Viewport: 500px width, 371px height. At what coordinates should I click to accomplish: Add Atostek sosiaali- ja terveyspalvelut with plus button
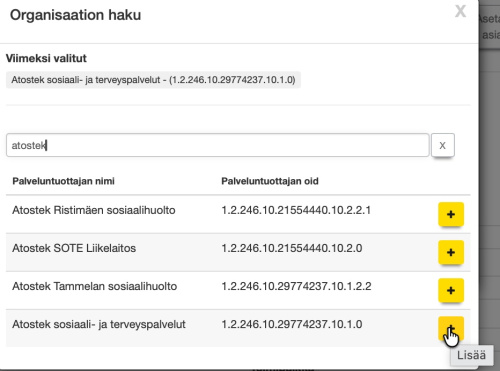[451, 328]
